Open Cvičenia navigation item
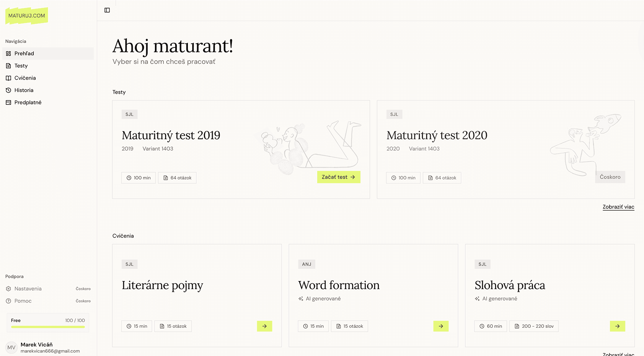This screenshot has width=644, height=356. click(x=48, y=78)
